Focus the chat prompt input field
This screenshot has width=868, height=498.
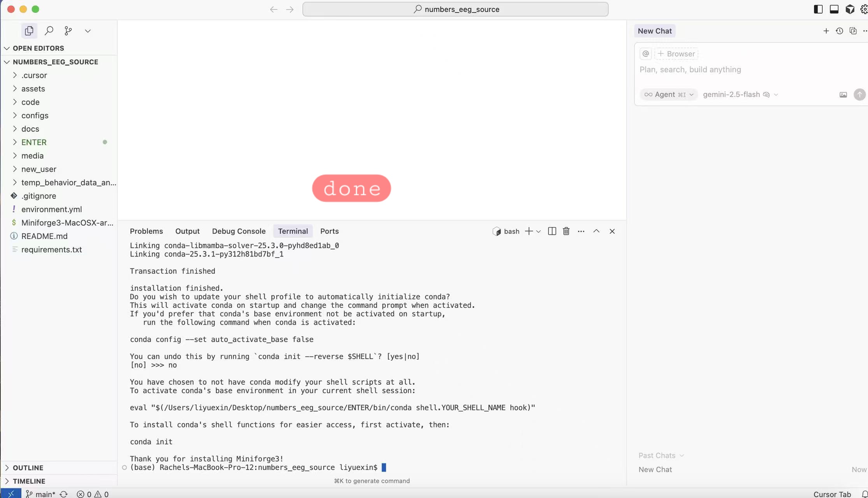tap(740, 70)
